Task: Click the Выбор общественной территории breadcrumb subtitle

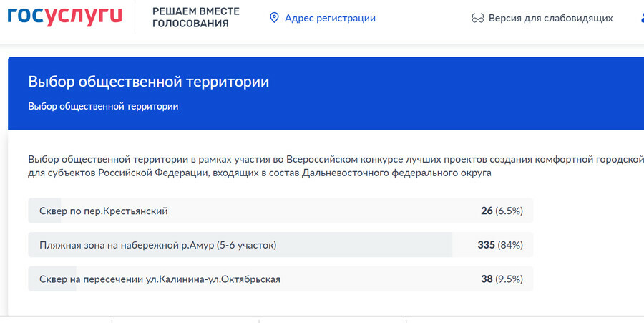Action: pyautogui.click(x=103, y=107)
